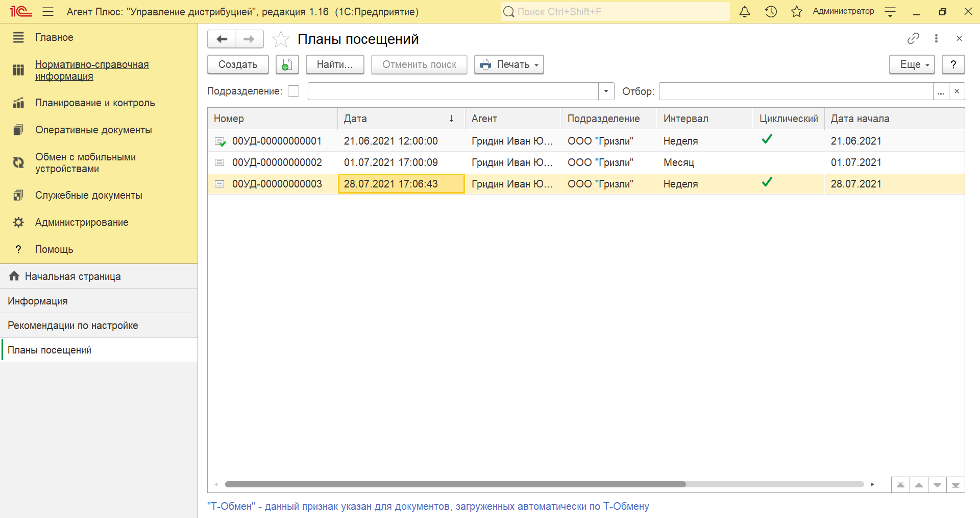
Task: Close the Планы посещений form
Action: click(x=959, y=38)
